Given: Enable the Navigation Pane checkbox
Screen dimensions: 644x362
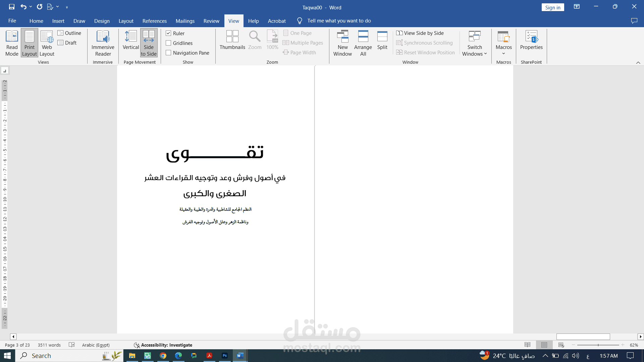Looking at the screenshot, I should tap(168, 53).
